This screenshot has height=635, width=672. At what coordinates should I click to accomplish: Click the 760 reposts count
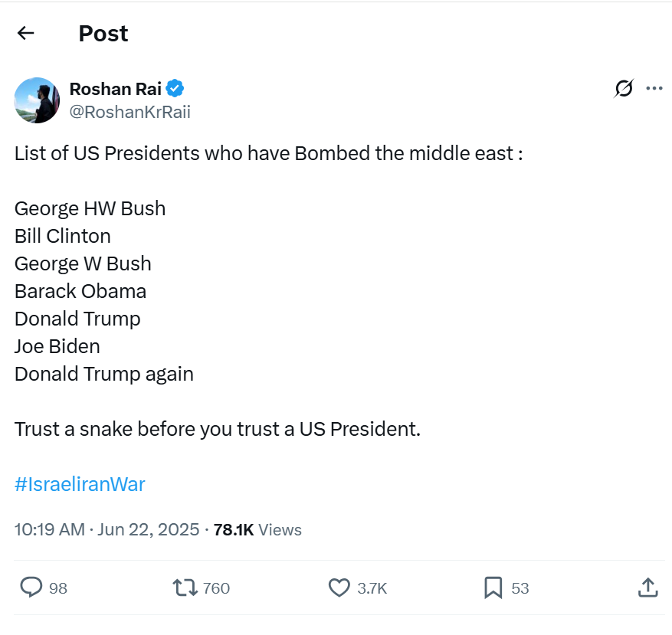tap(217, 588)
